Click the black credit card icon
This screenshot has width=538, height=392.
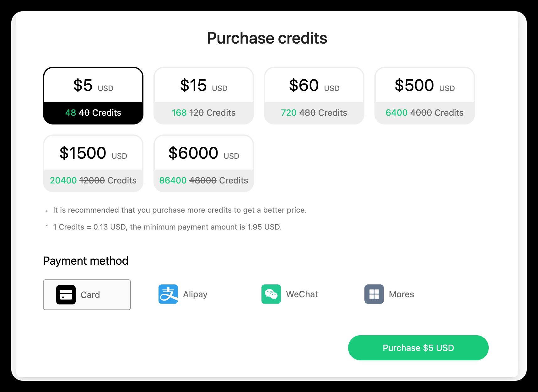point(66,294)
